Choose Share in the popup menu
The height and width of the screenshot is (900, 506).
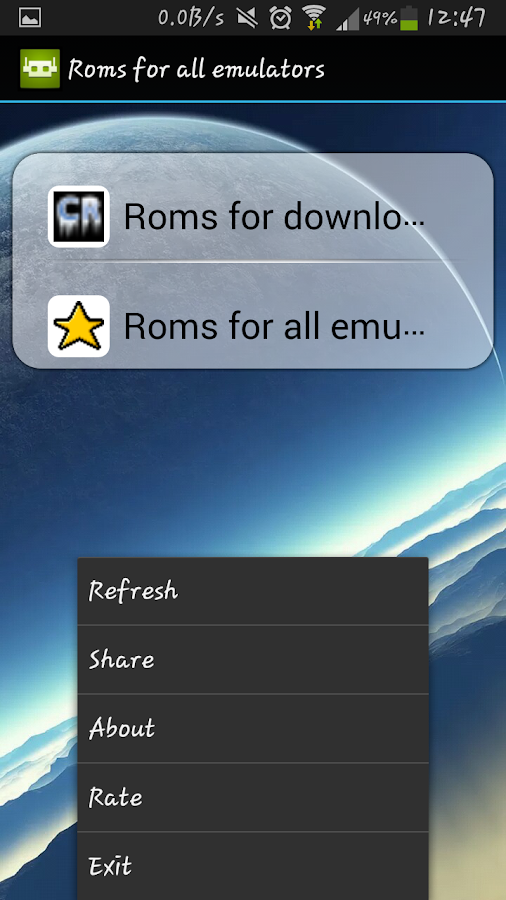(x=253, y=660)
